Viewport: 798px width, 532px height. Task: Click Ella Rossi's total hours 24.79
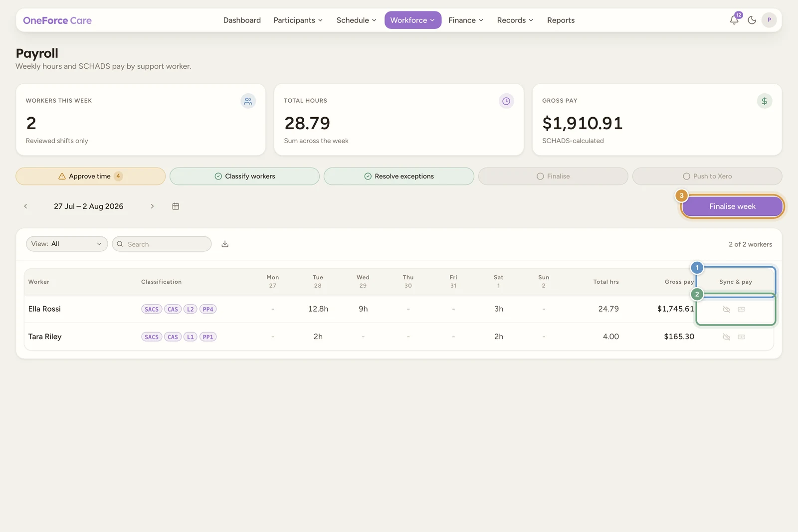608,309
